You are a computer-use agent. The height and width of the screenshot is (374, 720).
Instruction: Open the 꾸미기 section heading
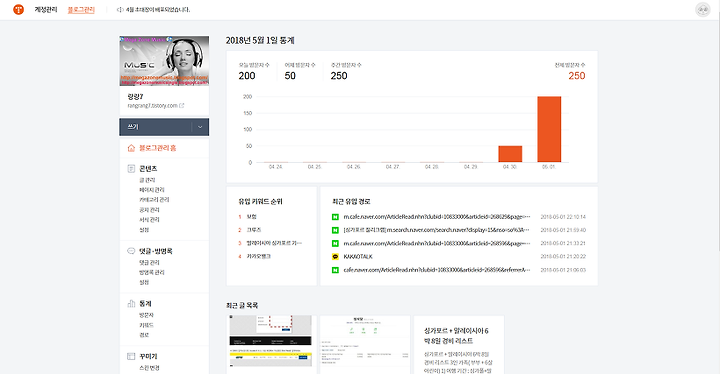[x=148, y=357]
